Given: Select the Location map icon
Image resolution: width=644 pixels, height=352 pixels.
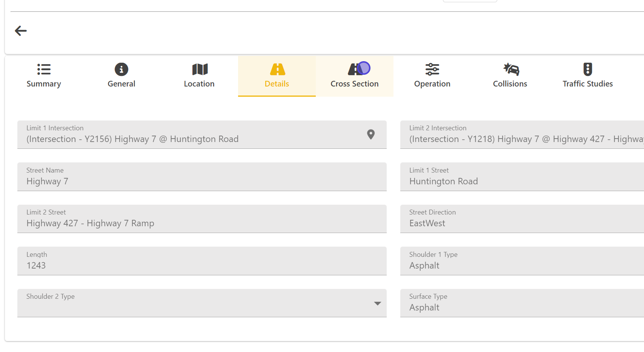Looking at the screenshot, I should click(200, 69).
